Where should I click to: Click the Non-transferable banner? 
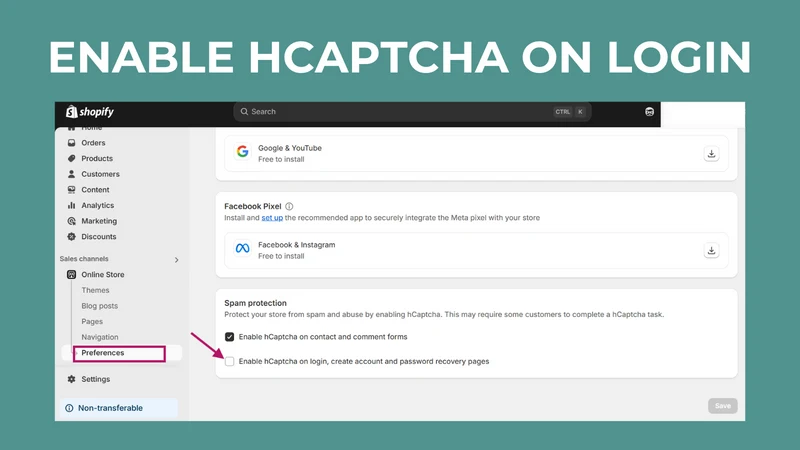tap(119, 408)
